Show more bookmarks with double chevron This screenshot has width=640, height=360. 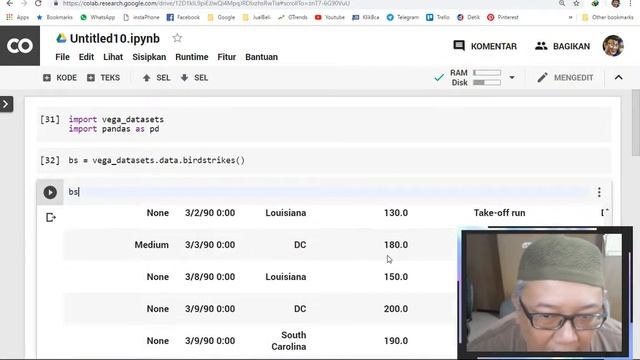click(x=570, y=17)
